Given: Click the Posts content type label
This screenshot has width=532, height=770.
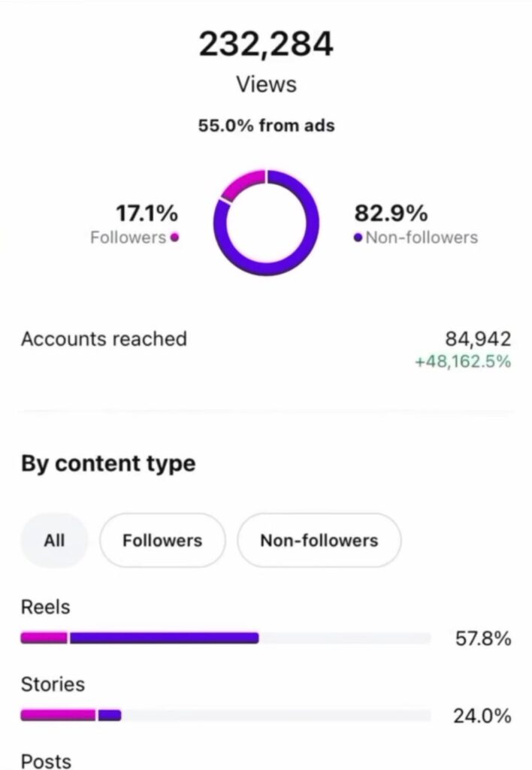Looking at the screenshot, I should [x=46, y=761].
